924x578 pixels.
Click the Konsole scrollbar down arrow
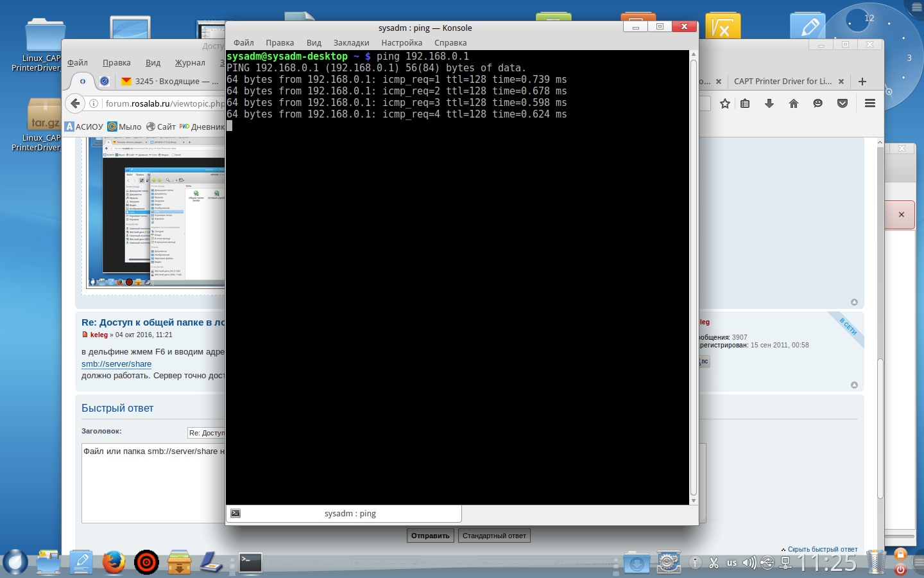click(x=693, y=500)
